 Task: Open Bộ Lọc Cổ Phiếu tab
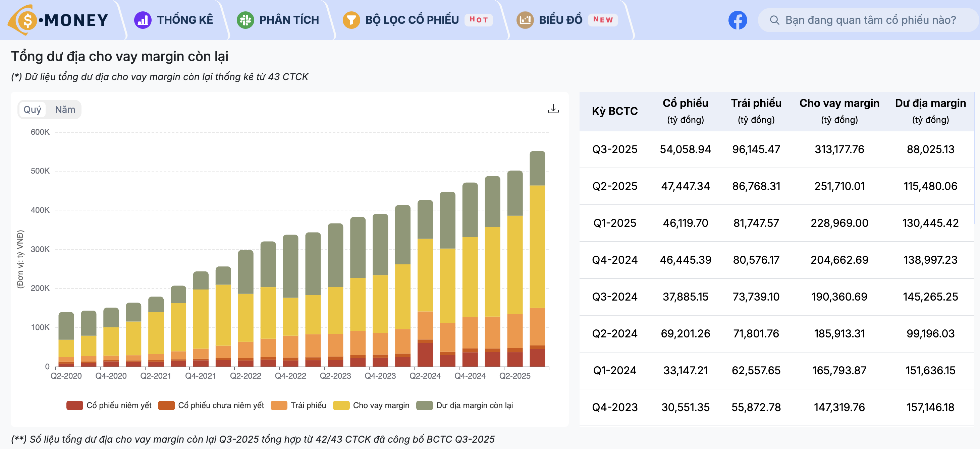coord(412,20)
